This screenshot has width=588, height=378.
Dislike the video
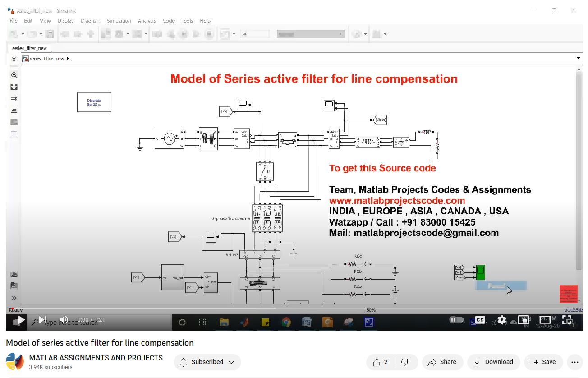point(405,362)
